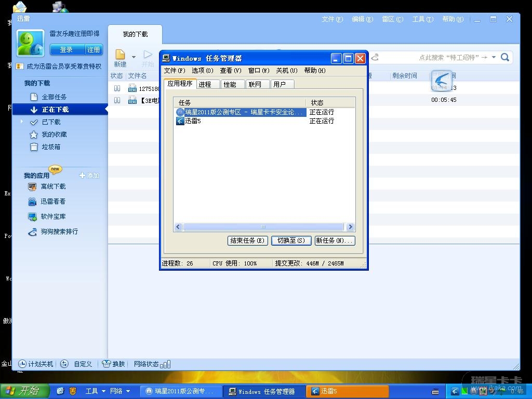The height and width of the screenshot is (399, 532).
Task: Open 离线下载 application icon
Action: coord(32,187)
